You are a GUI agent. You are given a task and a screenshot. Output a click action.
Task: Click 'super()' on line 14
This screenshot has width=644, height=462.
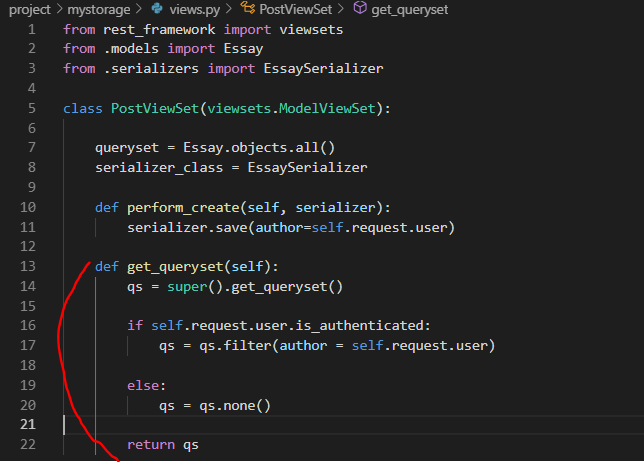[195, 287]
